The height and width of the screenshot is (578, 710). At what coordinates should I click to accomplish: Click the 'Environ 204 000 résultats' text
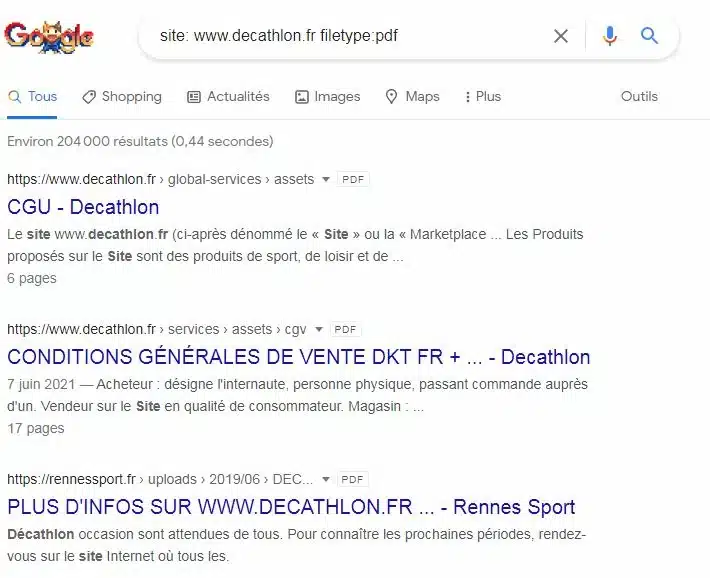[140, 141]
